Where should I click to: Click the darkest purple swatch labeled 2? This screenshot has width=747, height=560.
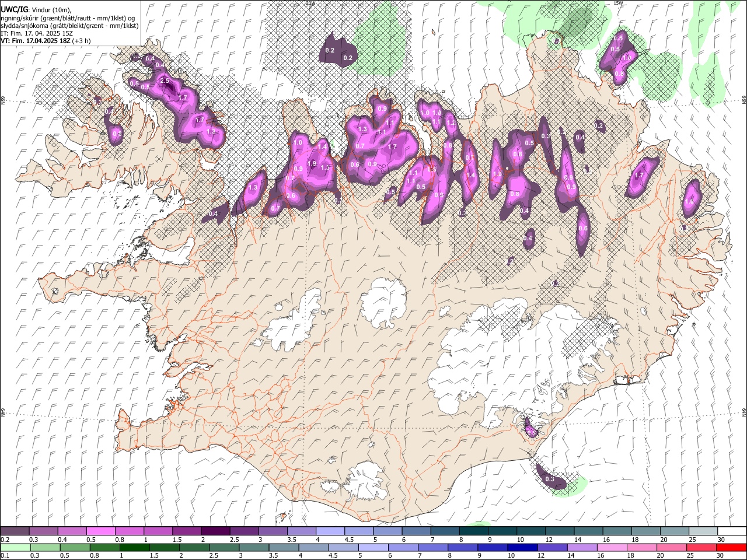click(215, 531)
